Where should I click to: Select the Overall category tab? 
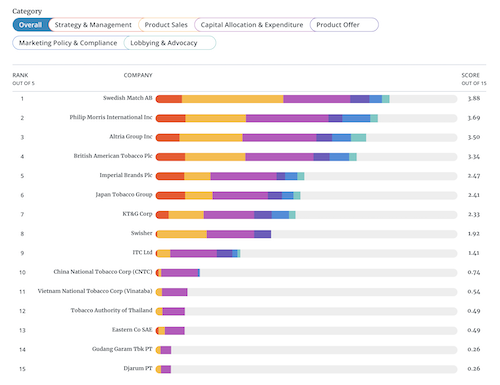tap(32, 25)
